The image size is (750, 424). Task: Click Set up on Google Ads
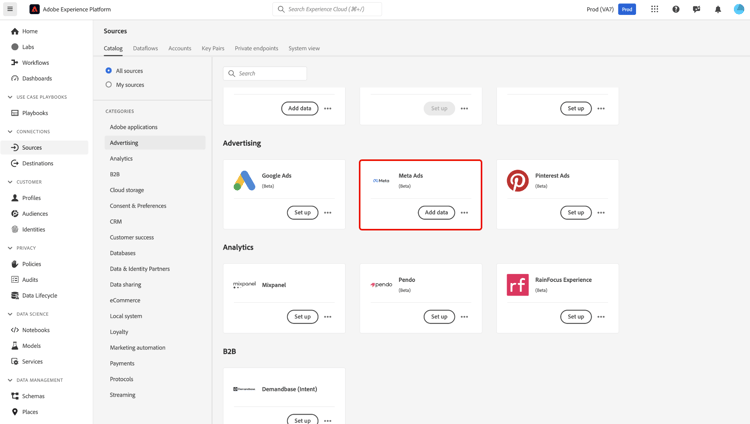[x=302, y=212]
